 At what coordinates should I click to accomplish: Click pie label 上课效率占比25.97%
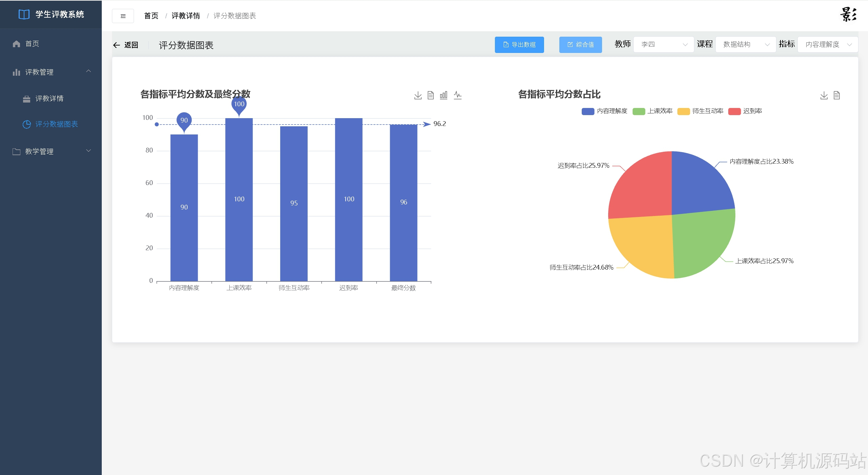point(765,261)
